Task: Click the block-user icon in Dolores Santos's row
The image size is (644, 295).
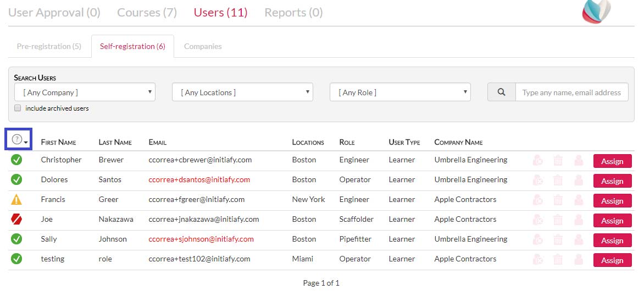Action: [x=537, y=180]
